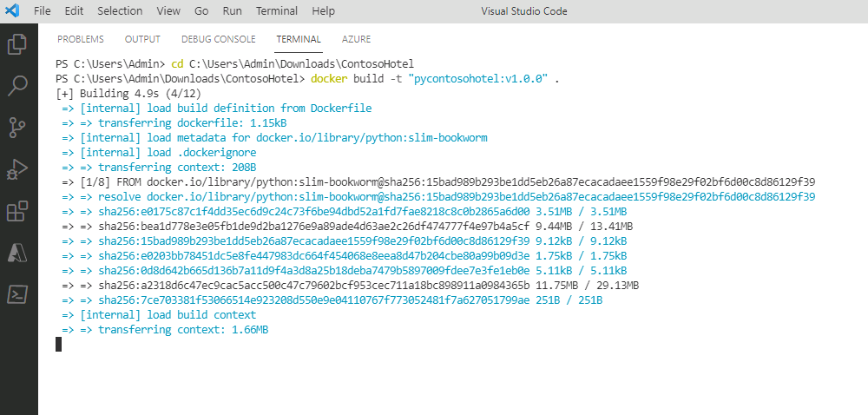The height and width of the screenshot is (415, 868).
Task: Open the Go menu
Action: click(x=201, y=11)
